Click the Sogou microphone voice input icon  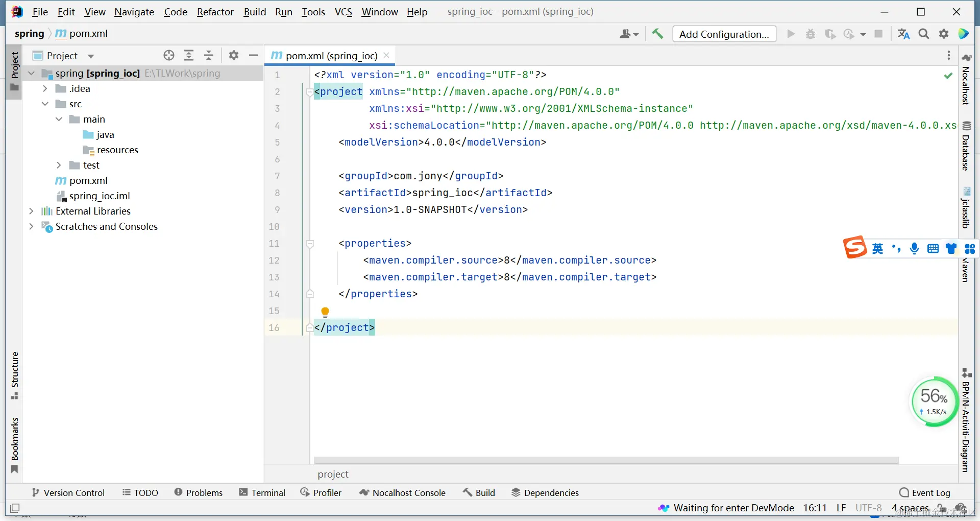tap(914, 248)
